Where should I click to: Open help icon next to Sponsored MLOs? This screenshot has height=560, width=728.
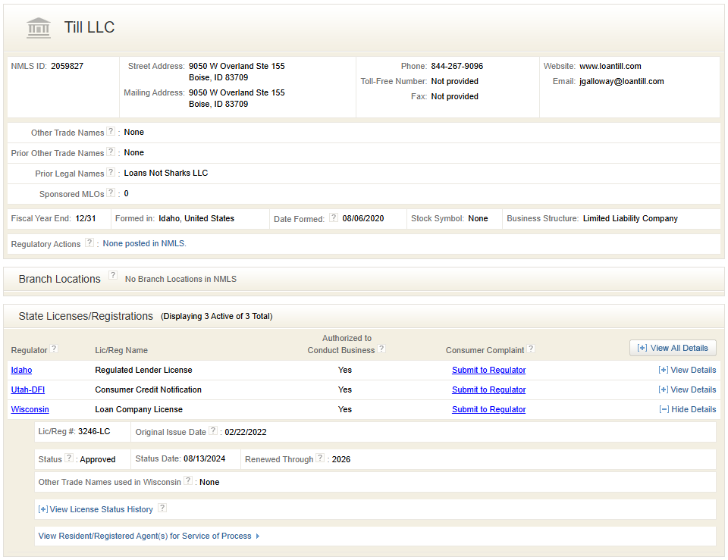[x=111, y=192]
